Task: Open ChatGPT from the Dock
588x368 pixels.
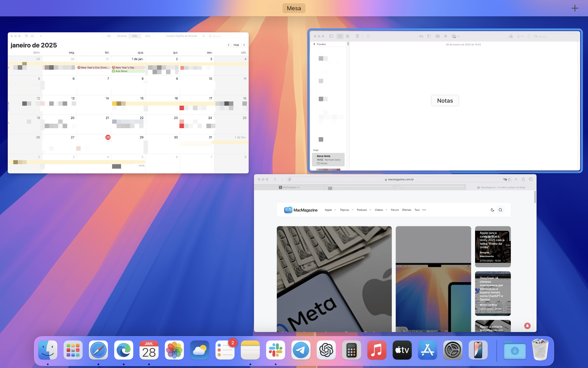Action: click(x=326, y=350)
